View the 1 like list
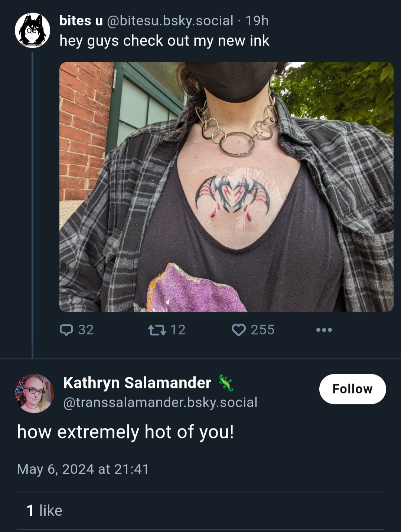The width and height of the screenshot is (401, 532). 45,510
